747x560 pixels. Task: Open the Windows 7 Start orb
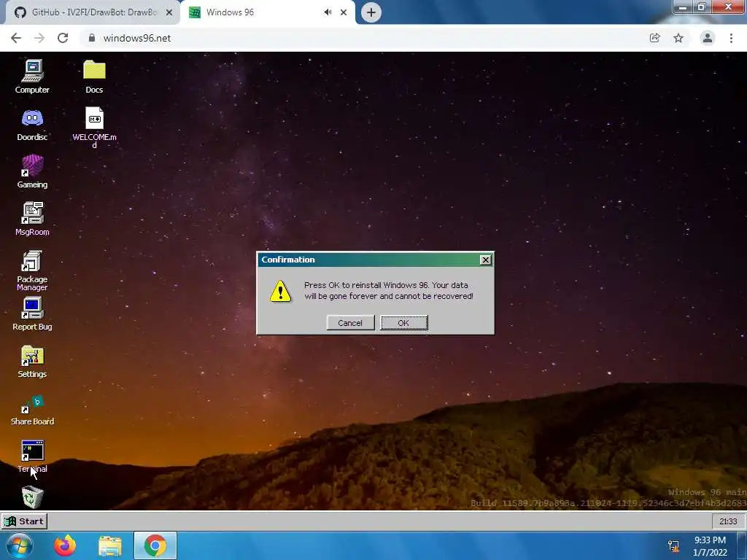(x=19, y=545)
